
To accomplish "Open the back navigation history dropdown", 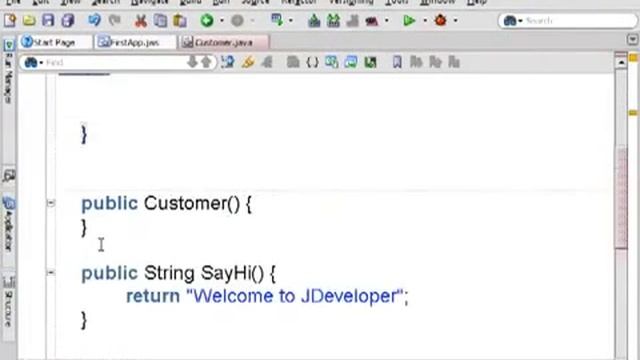I will click(x=222, y=20).
